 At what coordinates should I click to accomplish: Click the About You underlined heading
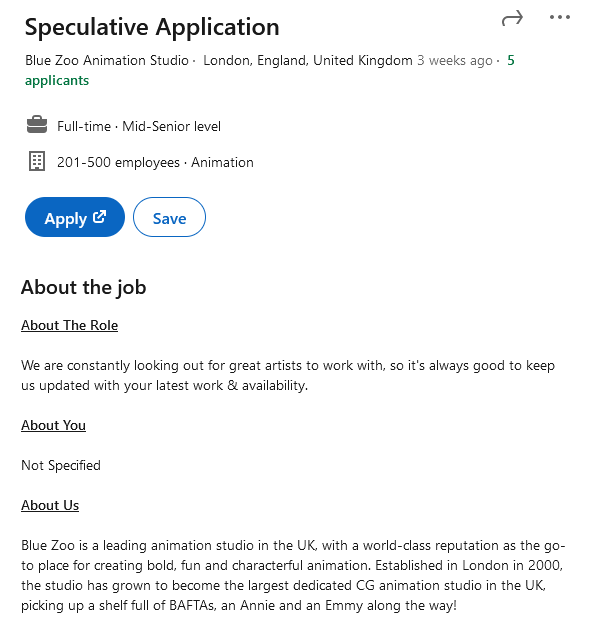pyautogui.click(x=53, y=425)
